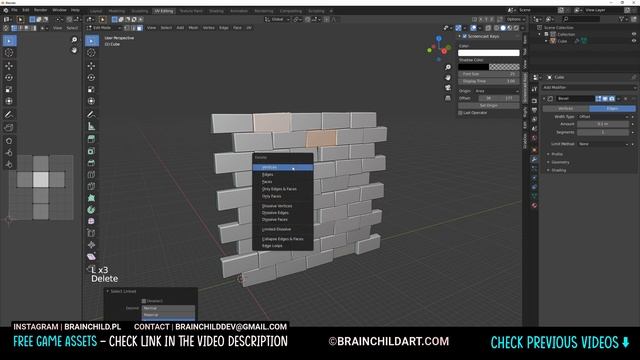Click the UV editor zoom magnifier icon
The image size is (640, 360).
(x=74, y=40)
